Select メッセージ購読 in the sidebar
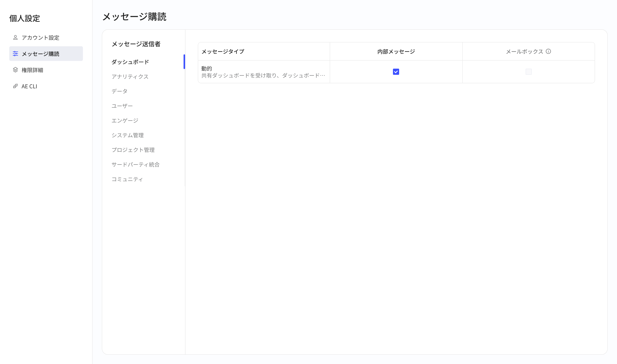617x364 pixels. tap(46, 54)
